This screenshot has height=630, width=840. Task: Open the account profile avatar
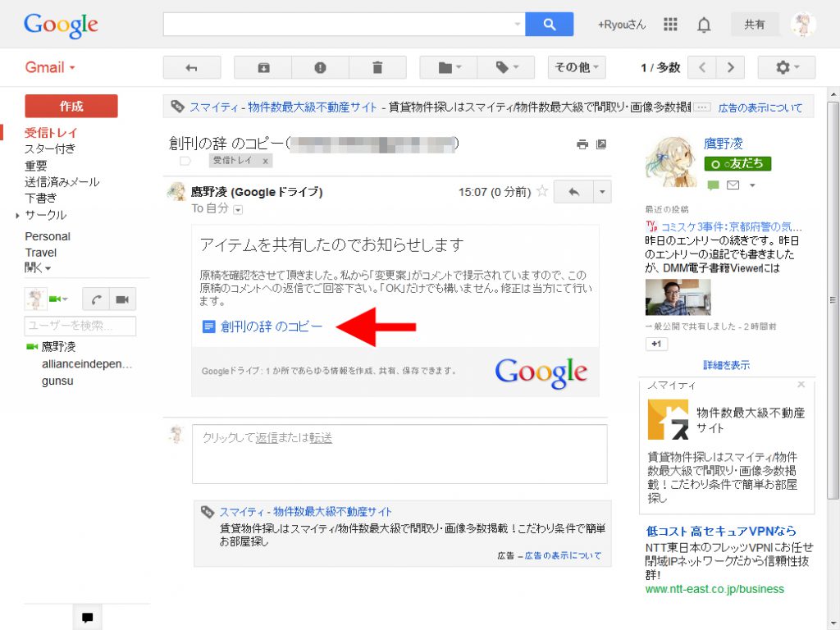point(803,24)
